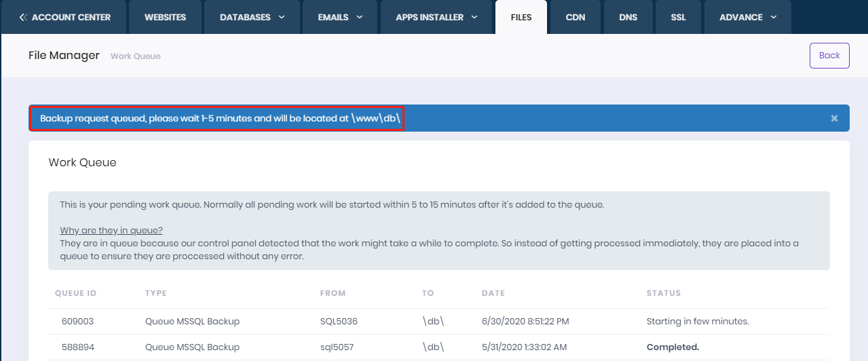Select the Files tab
The height and width of the screenshot is (361, 868).
(521, 17)
